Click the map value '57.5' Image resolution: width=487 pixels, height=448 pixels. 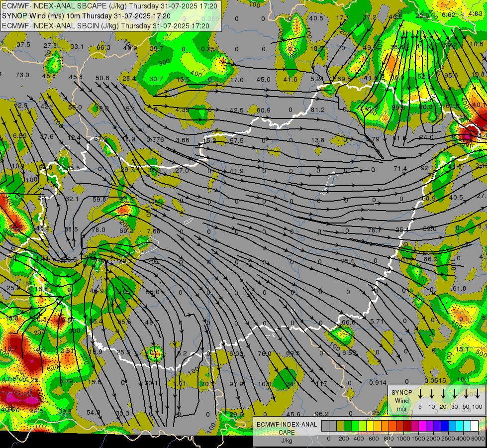pyautogui.click(x=237, y=141)
